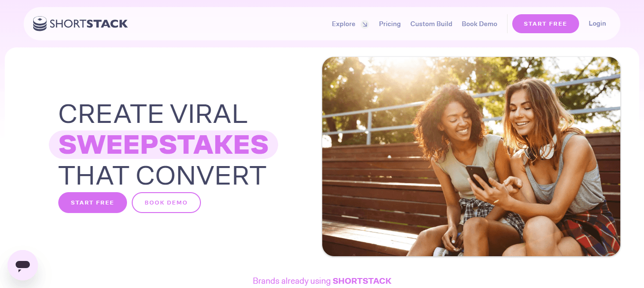Image resolution: width=644 pixels, height=288 pixels.
Task: Open the Login link
Action: tap(597, 23)
